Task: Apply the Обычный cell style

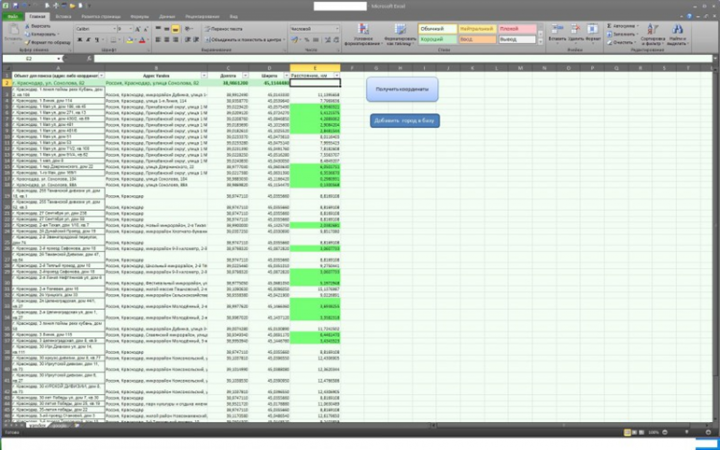Action: point(438,29)
